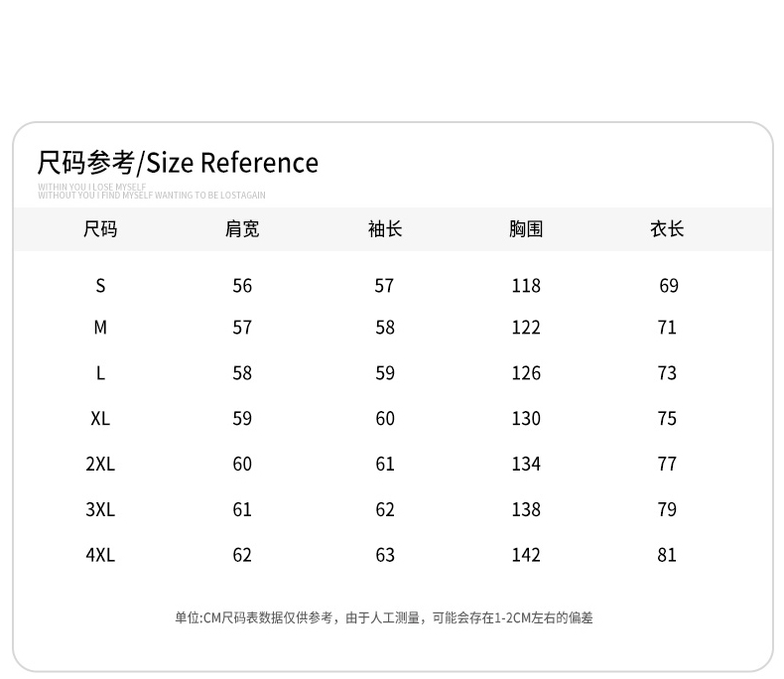Click the '尺码参考/Size Reference' title
784x679 pixels.
pos(178,163)
